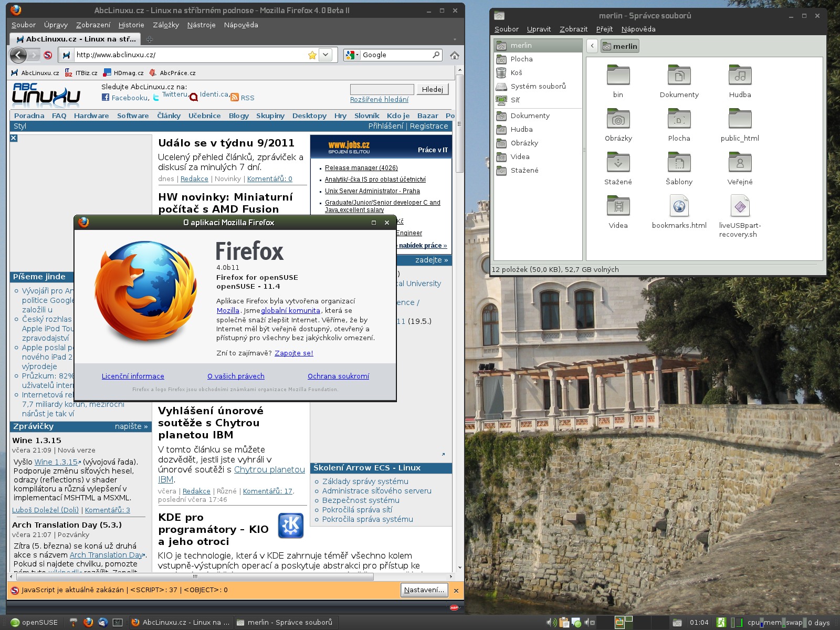Toggle sound with the speaker tray icon
Screen dimensions: 840x630
click(x=550, y=623)
